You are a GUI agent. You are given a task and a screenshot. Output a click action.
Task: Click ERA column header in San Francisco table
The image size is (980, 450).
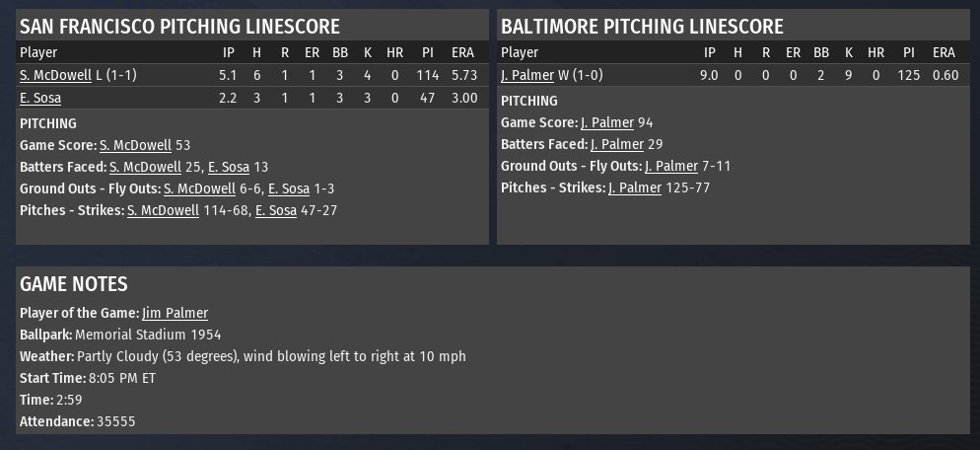pos(462,52)
